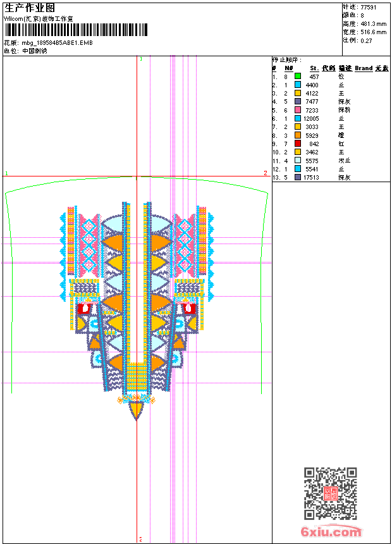Click the orange swatch in stop row 8

(298, 135)
